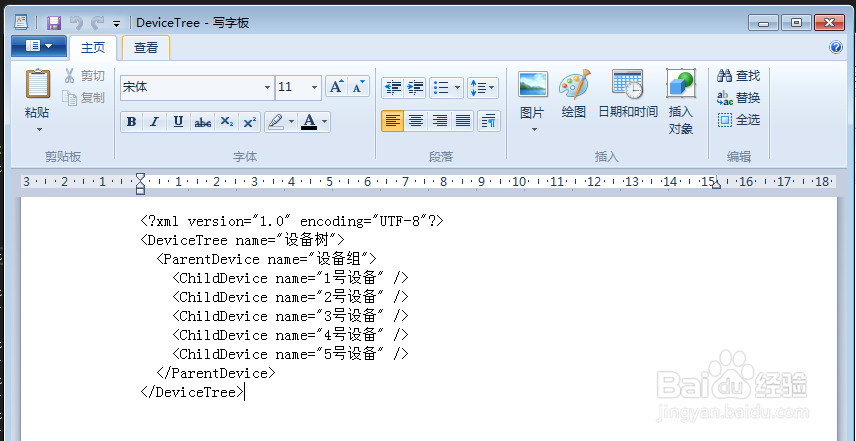The image size is (856, 441).
Task: Open the Customize Quick Access Toolbar arrow
Action: pyautogui.click(x=116, y=23)
